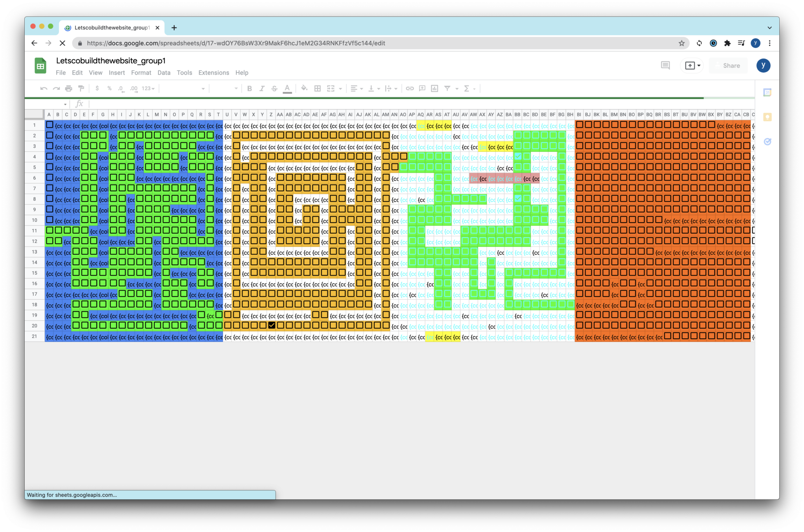This screenshot has width=804, height=532.
Task: Toggle the checked checkbox in cell BB4
Action: coord(518,156)
